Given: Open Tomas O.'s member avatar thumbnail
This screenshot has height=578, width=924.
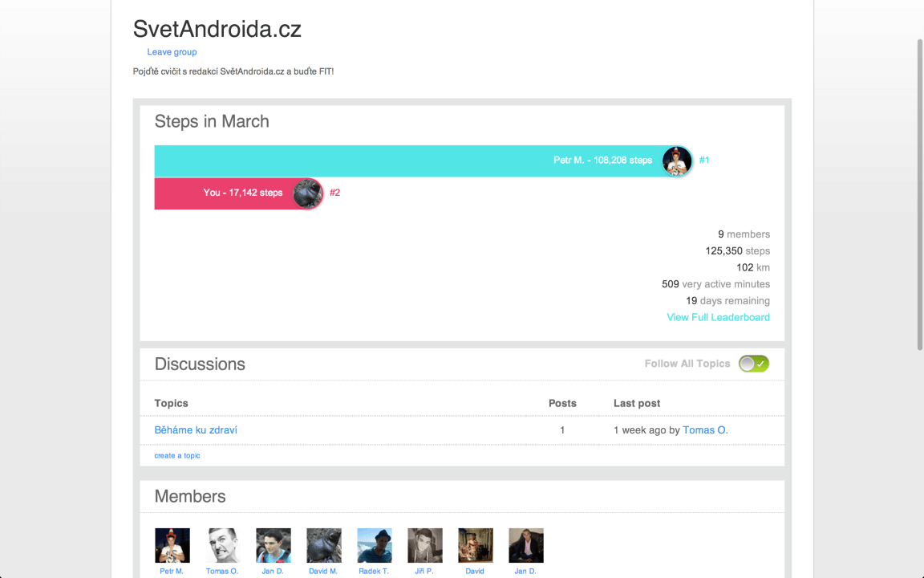Looking at the screenshot, I should coord(223,545).
